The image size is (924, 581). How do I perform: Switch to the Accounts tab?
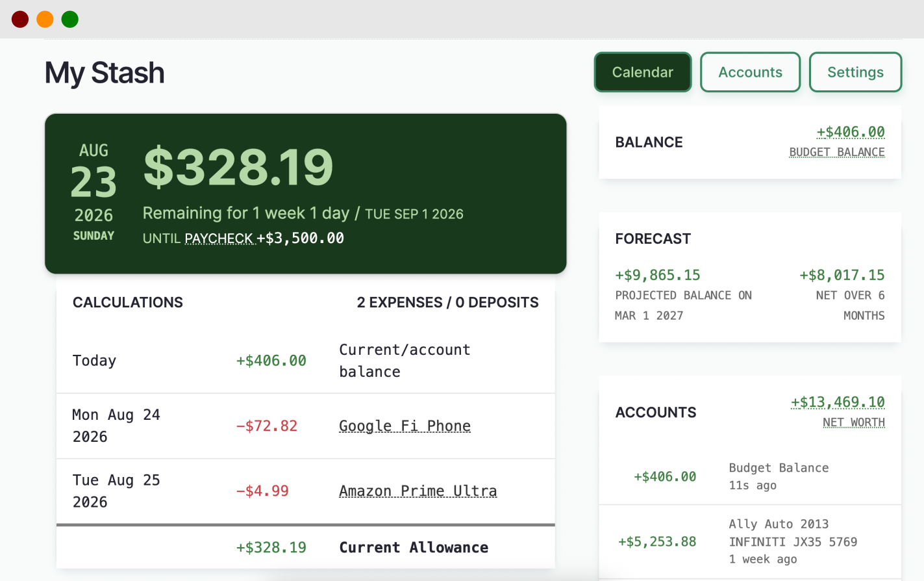(750, 72)
